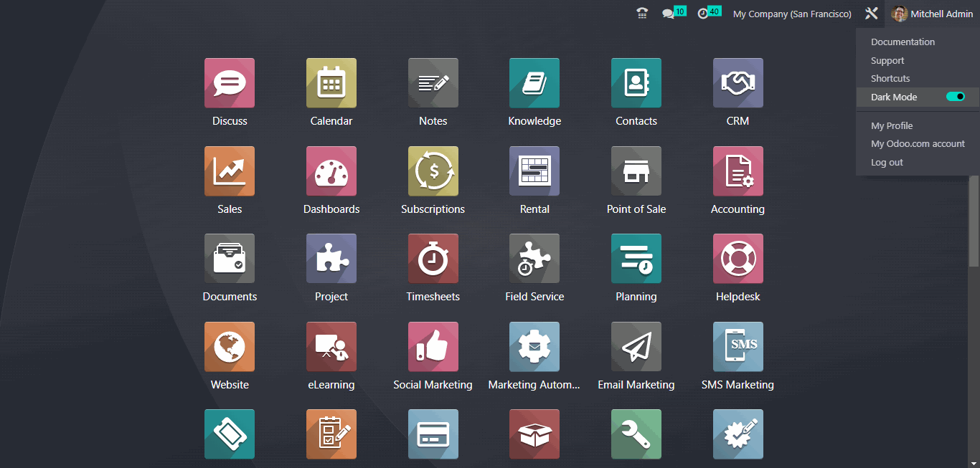Open the Accounting app

tap(738, 171)
